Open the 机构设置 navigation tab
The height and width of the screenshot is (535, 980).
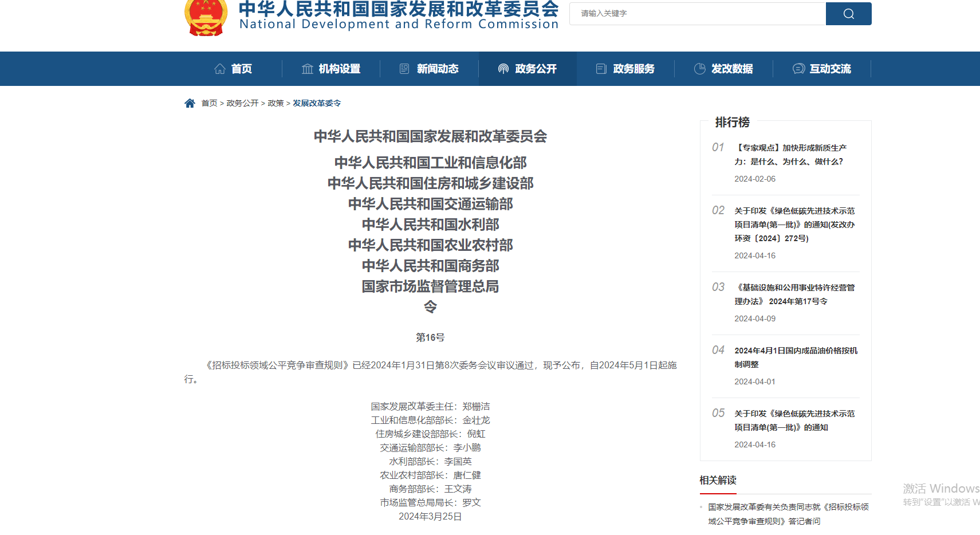[x=331, y=69]
